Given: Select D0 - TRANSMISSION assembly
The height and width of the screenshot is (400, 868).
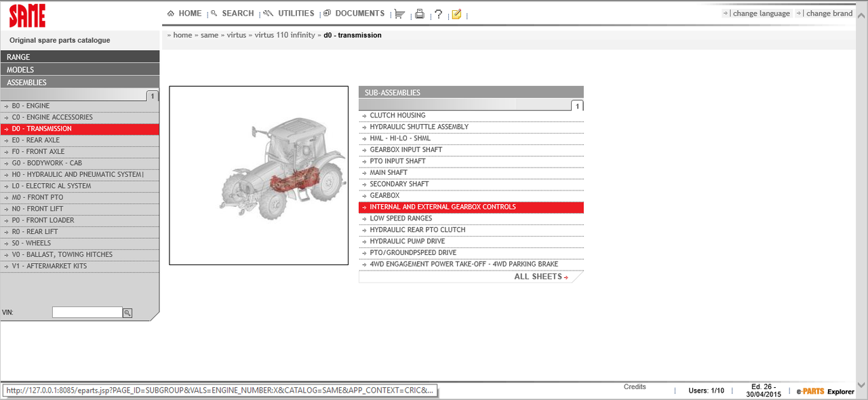Looking at the screenshot, I should click(80, 129).
